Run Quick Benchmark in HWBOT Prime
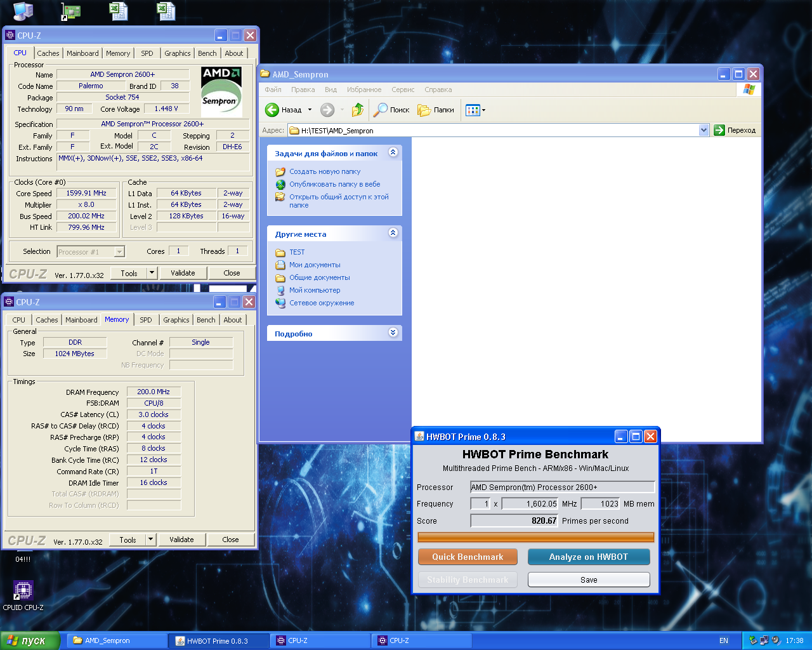The image size is (812, 650). point(468,557)
